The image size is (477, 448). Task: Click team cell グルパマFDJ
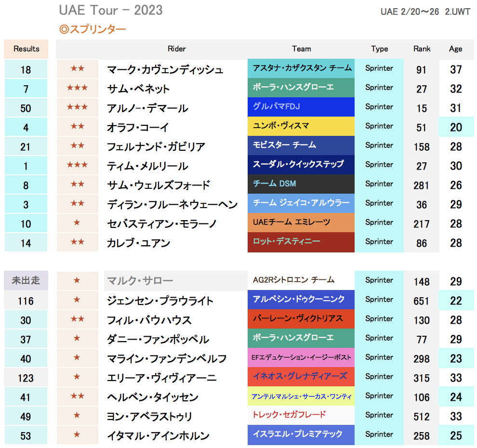[x=301, y=107]
